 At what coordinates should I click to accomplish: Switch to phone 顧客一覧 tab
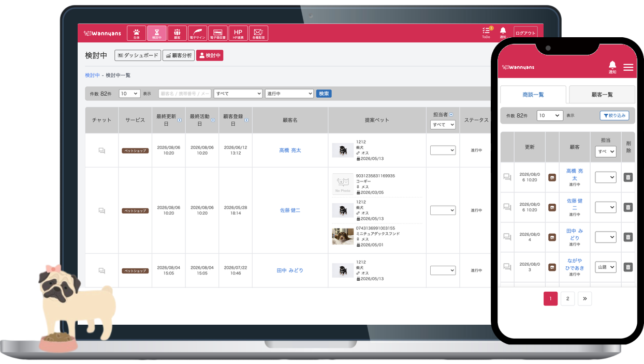(602, 95)
